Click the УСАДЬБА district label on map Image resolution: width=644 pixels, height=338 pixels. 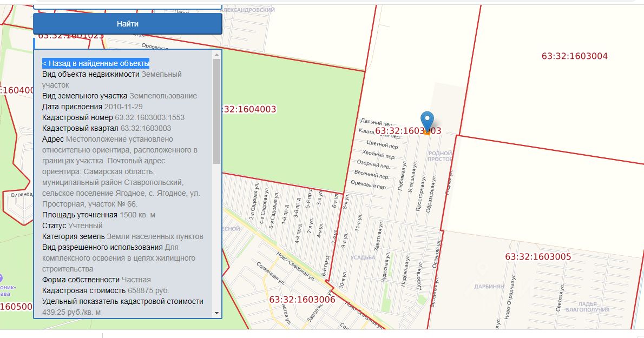363,257
